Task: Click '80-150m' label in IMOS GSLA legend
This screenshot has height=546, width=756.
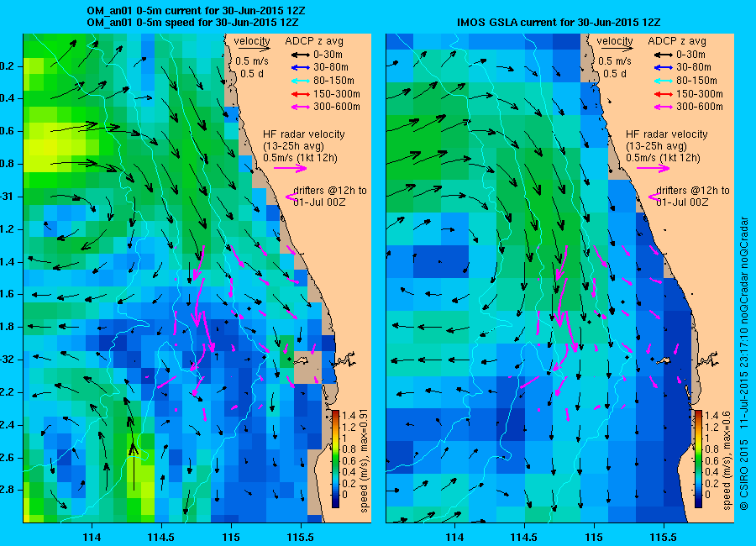Action: [x=696, y=81]
